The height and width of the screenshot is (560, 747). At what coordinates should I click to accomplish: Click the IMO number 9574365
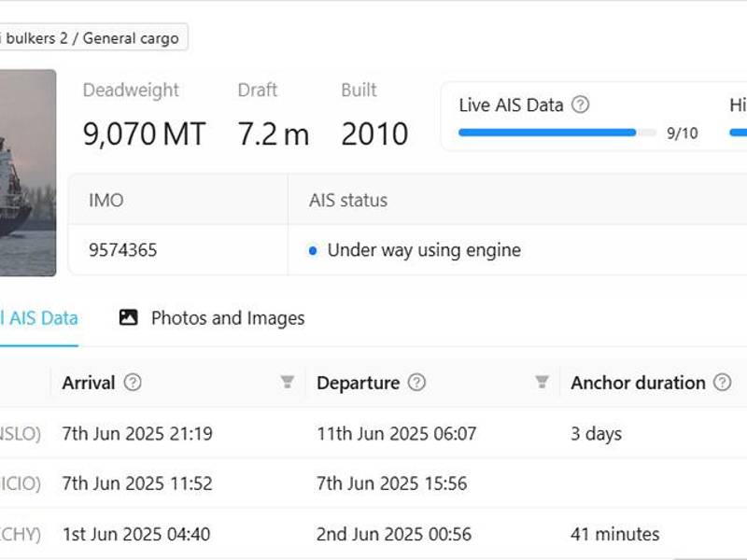tap(122, 250)
